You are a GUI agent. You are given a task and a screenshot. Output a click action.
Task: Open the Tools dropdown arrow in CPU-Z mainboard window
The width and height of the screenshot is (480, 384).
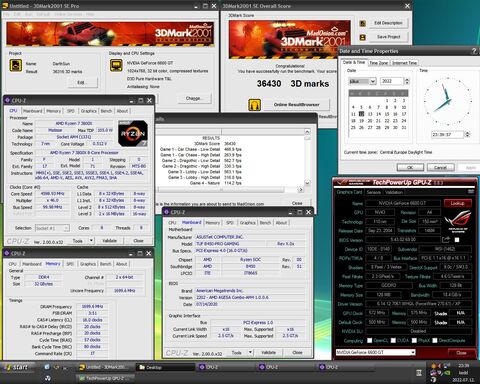tap(250, 352)
